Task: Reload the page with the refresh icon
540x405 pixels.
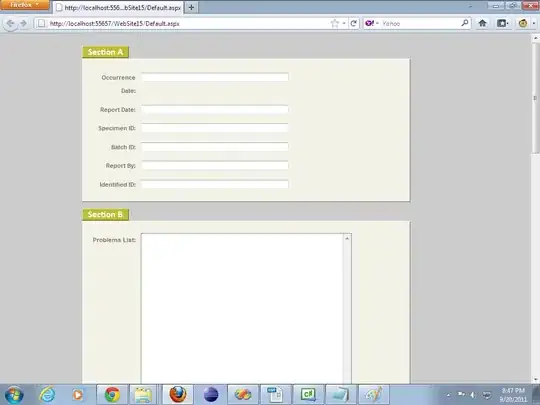Action: coord(354,23)
